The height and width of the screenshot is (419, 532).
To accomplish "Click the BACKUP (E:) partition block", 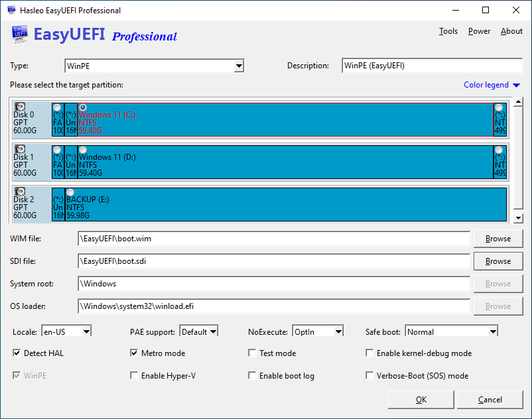I will [x=286, y=204].
